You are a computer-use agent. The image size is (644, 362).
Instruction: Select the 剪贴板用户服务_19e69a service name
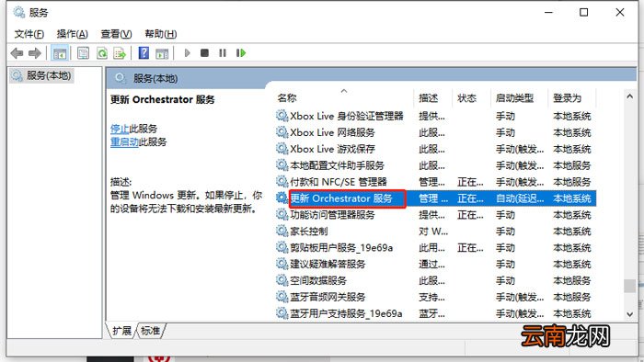tap(341, 248)
